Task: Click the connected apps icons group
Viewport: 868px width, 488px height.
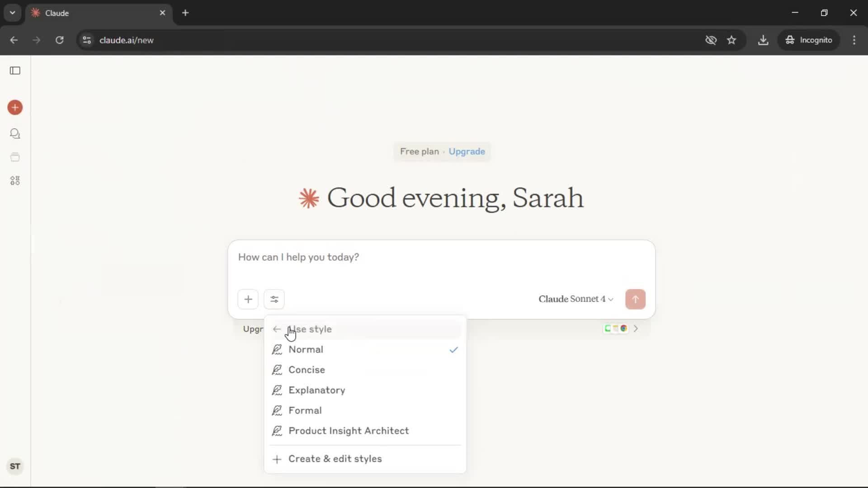Action: point(616,328)
